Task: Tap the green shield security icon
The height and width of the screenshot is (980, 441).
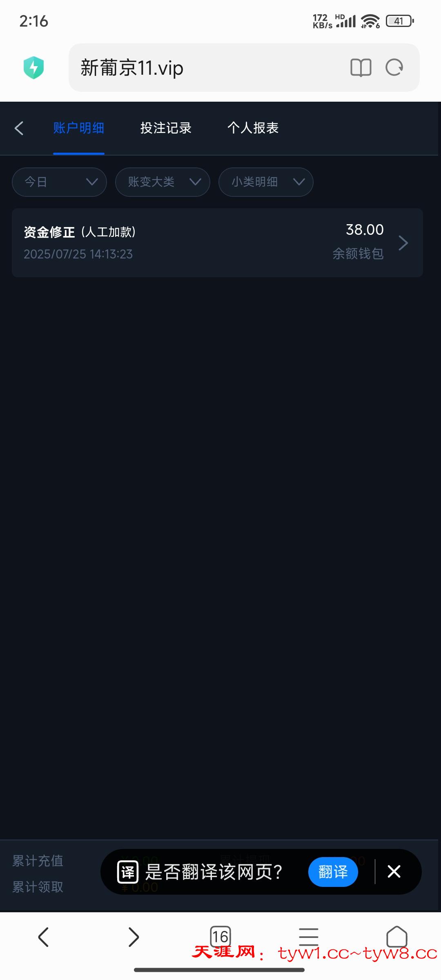Action: [33, 67]
